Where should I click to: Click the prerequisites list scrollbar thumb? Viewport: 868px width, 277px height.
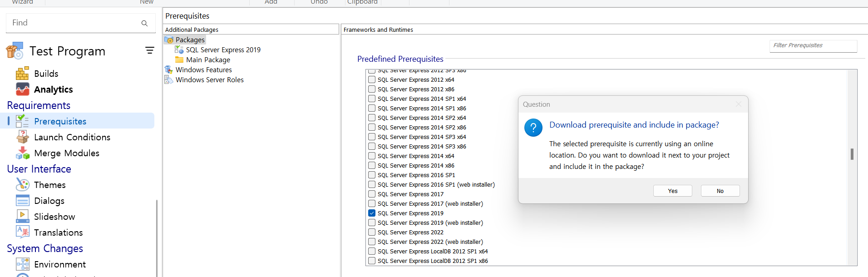pyautogui.click(x=852, y=154)
